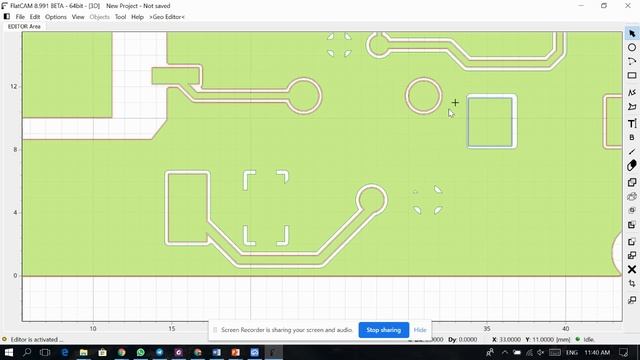Open the File menu
This screenshot has height=360, width=640.
click(20, 17)
